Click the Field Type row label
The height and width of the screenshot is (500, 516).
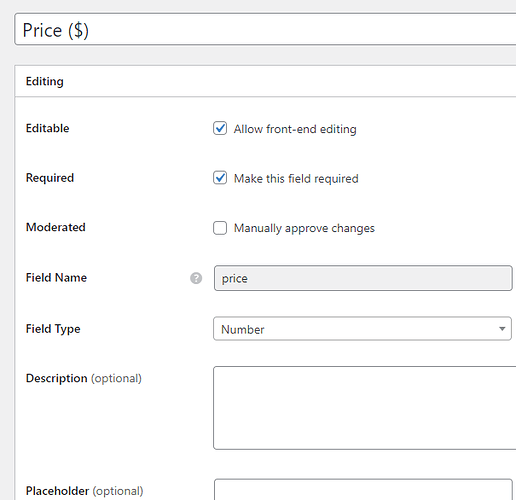point(53,329)
